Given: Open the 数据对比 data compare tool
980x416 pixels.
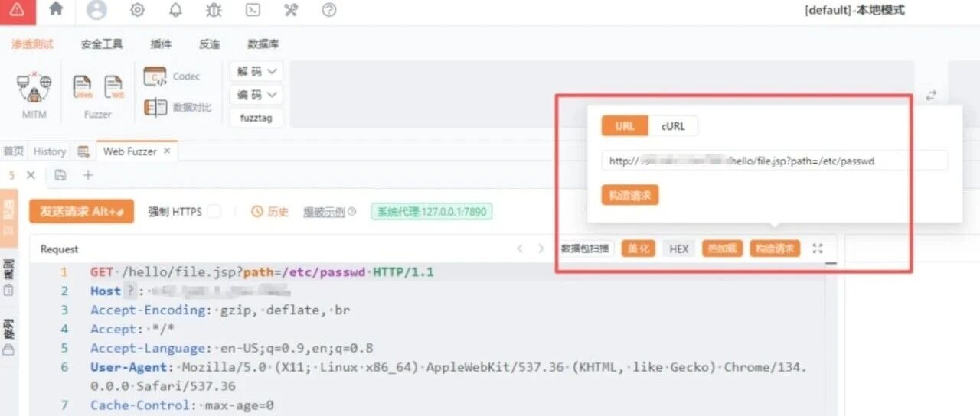Looking at the screenshot, I should click(178, 108).
